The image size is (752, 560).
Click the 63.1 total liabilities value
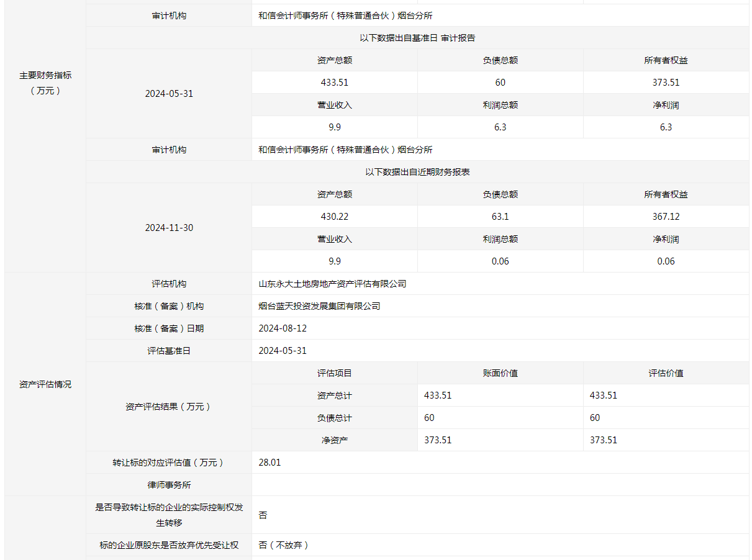pyautogui.click(x=500, y=217)
